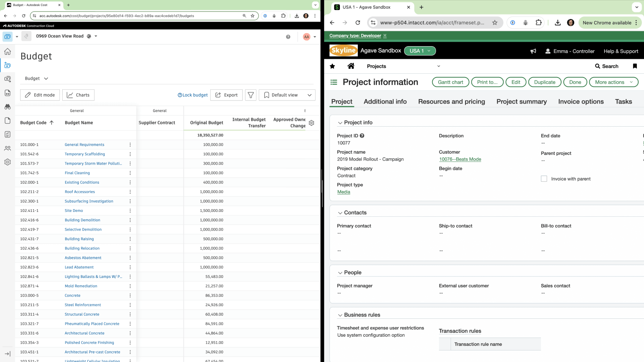Open the Project information list menu icon
Image resolution: width=644 pixels, height=362 pixels.
(x=334, y=82)
